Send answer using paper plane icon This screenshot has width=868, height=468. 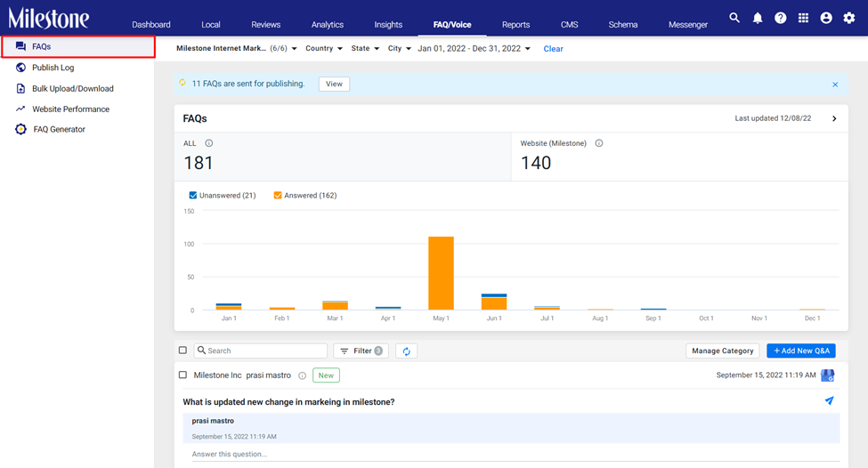tap(829, 400)
